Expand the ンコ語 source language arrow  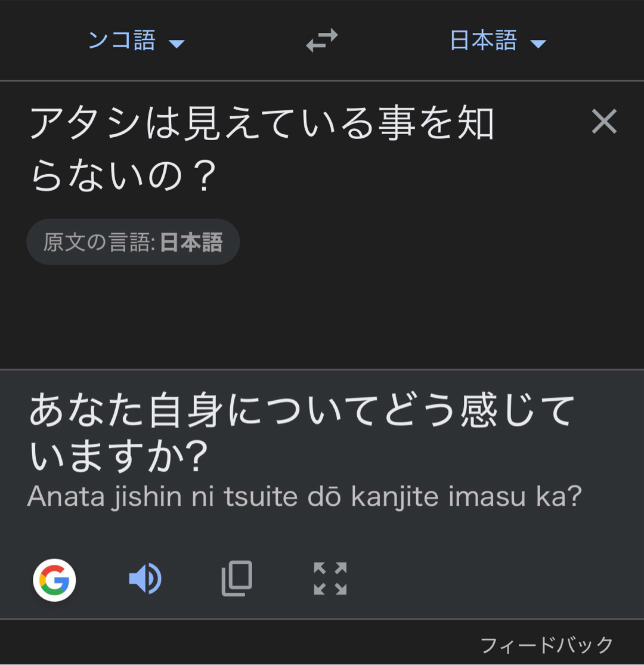(177, 43)
